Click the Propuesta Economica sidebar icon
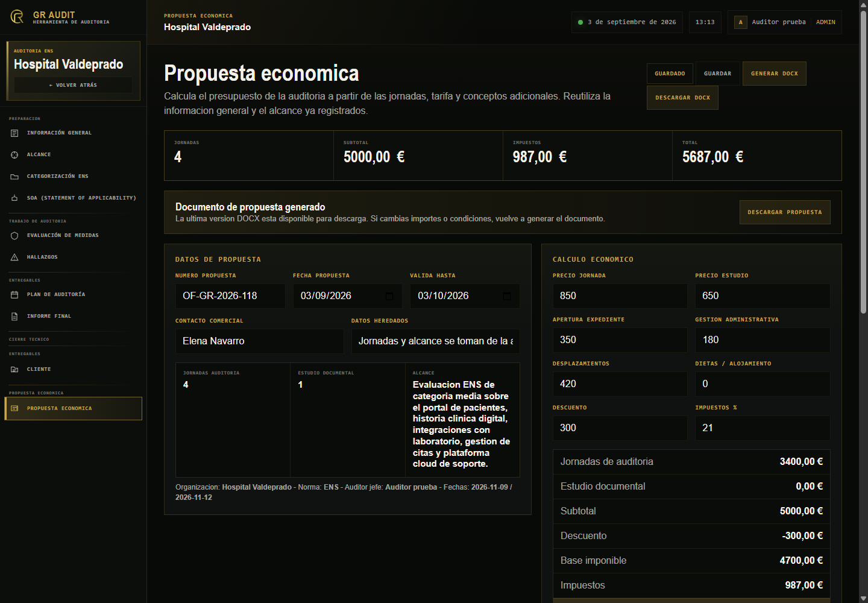Viewport: 868px width, 603px height. 14,408
